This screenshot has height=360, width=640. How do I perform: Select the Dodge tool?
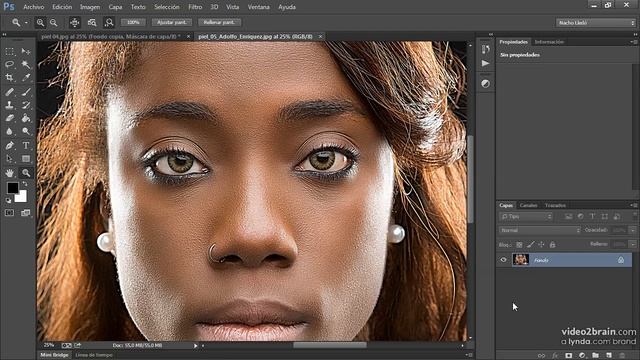coord(26,131)
